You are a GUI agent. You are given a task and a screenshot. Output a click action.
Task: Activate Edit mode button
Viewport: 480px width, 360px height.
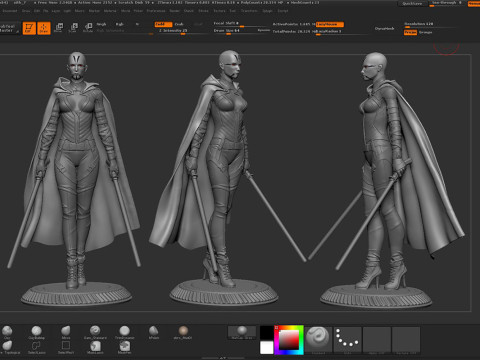pyautogui.click(x=29, y=28)
